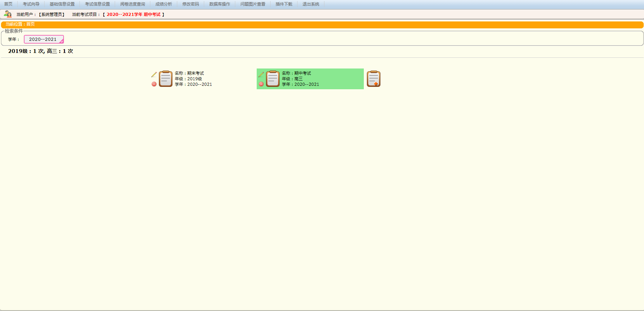Screen dimensions: 644x311
Task: Click 问题图片查看 in the menu bar
Action: (253, 4)
